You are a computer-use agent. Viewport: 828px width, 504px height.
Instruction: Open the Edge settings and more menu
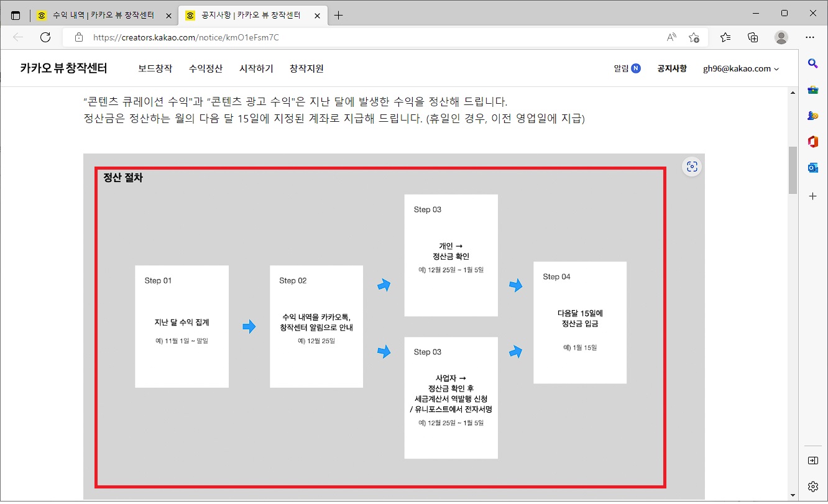point(810,37)
